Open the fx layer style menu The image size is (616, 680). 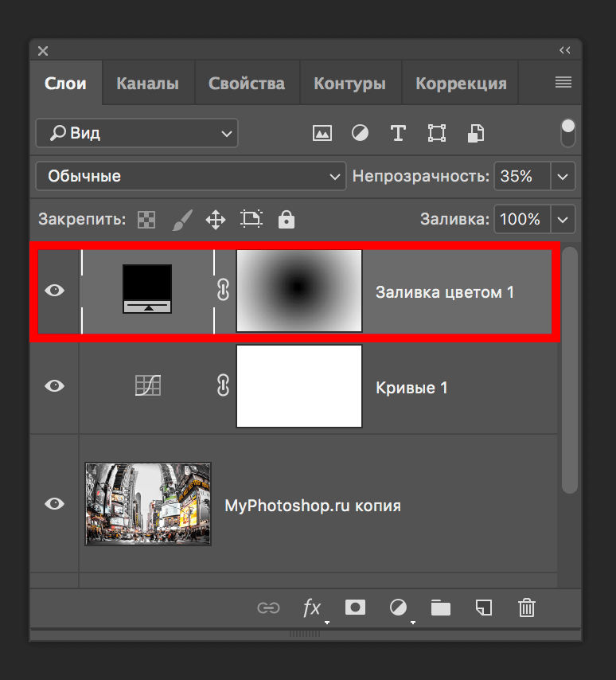pos(312,608)
